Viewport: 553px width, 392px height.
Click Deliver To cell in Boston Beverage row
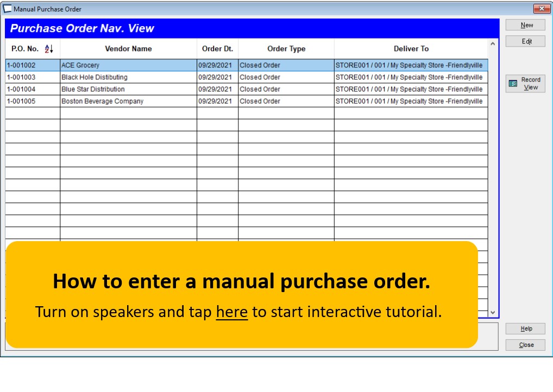pyautogui.click(x=411, y=101)
